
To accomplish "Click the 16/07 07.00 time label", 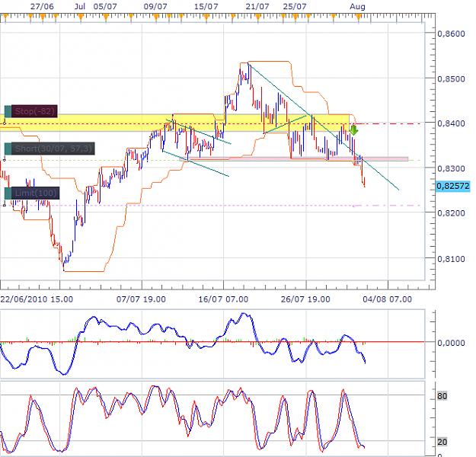I will point(223,299).
